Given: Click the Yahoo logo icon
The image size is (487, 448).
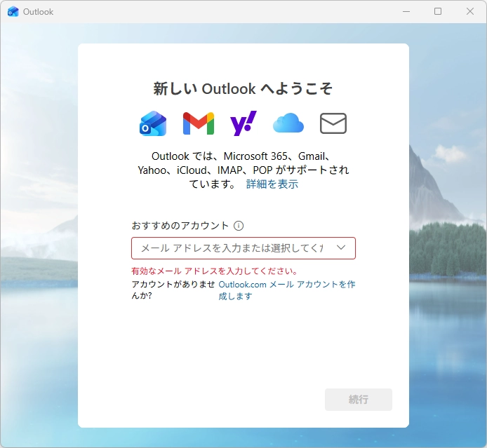Looking at the screenshot, I should point(243,123).
